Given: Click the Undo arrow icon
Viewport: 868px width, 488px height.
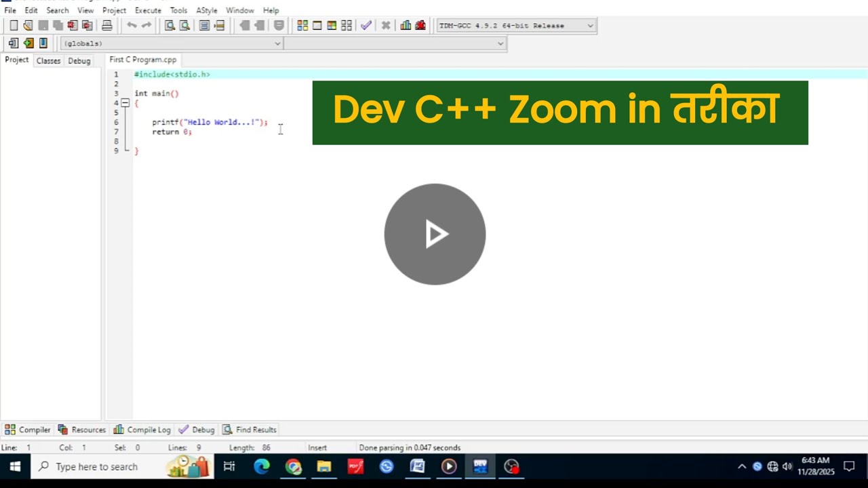Looking at the screenshot, I should [x=132, y=26].
